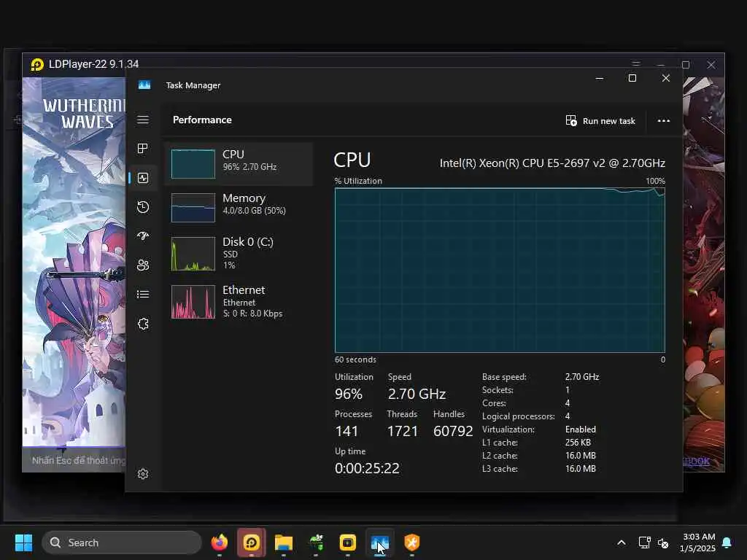
Task: Open orange shield app on taskbar
Action: [x=412, y=542]
